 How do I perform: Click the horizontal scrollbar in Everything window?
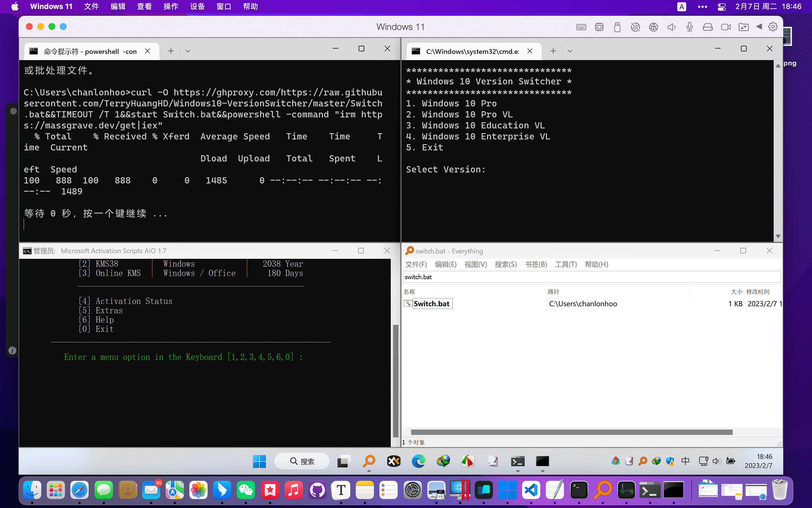point(572,432)
